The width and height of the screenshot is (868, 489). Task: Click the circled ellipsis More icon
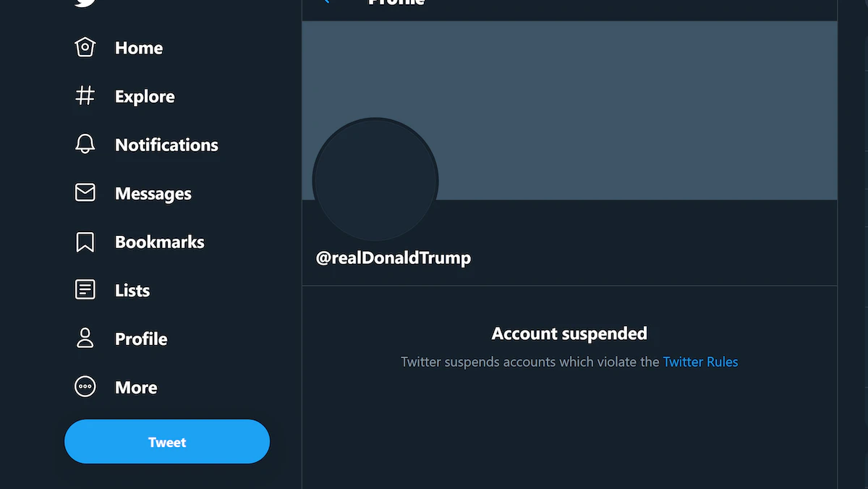coord(85,387)
